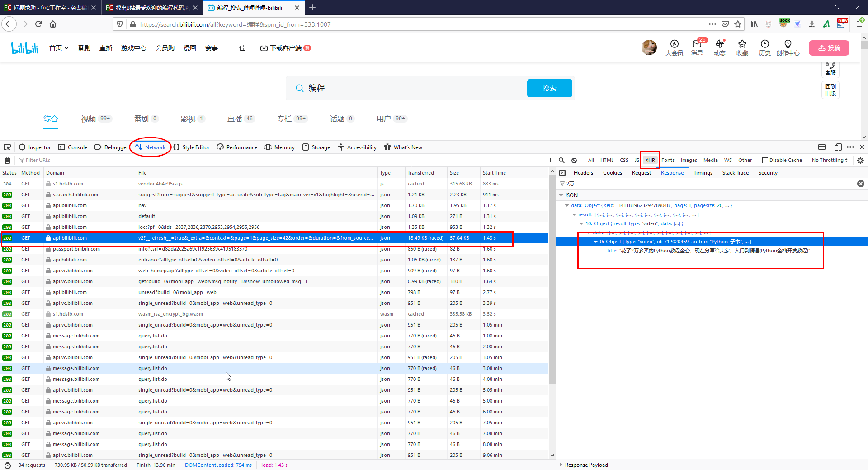868x470 pixels.
Task: Open devtools more options ellipsis
Action: pyautogui.click(x=850, y=147)
